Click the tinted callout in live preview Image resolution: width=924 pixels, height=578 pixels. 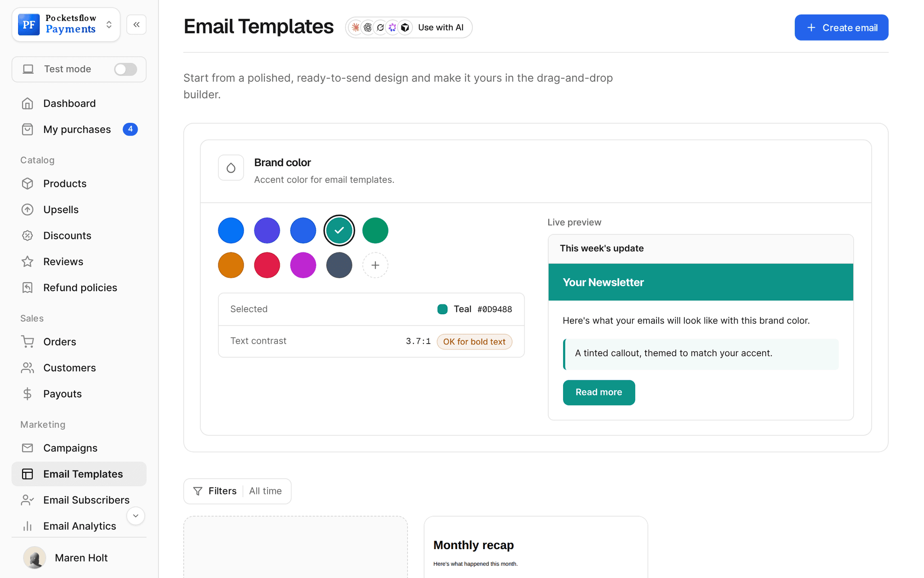click(x=701, y=354)
